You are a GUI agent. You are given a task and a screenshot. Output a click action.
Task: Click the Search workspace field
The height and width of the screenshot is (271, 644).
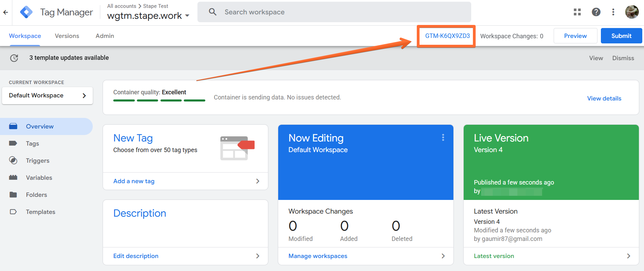point(334,12)
